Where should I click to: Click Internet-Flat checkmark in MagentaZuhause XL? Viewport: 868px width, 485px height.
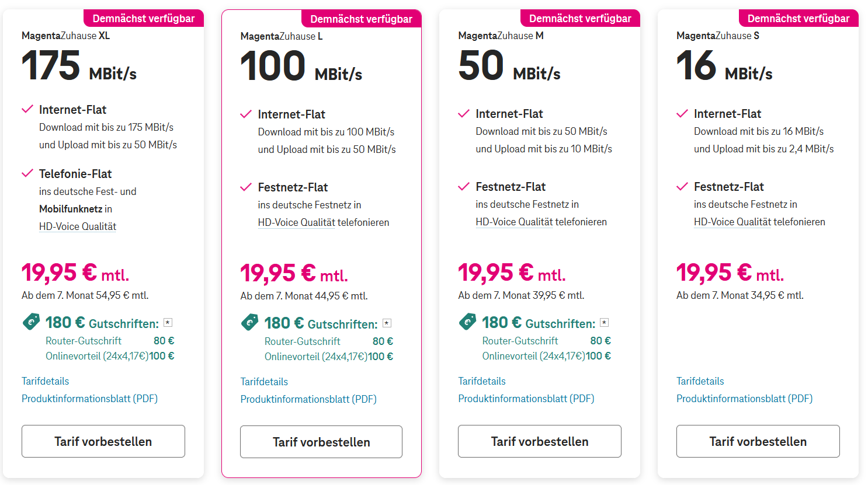click(27, 109)
